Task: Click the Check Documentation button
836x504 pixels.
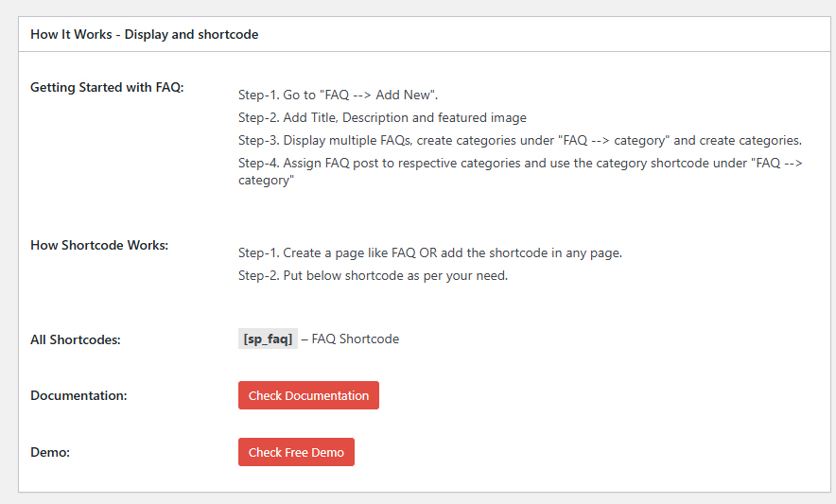Action: [308, 395]
